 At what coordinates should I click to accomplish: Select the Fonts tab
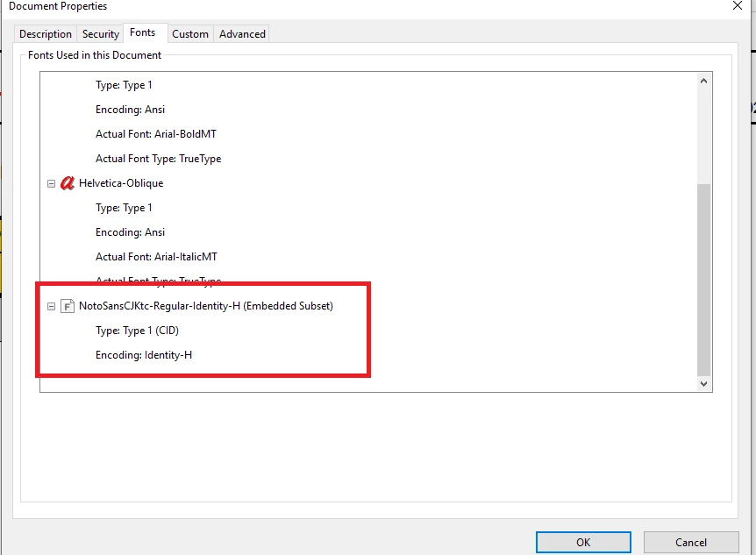[143, 32]
